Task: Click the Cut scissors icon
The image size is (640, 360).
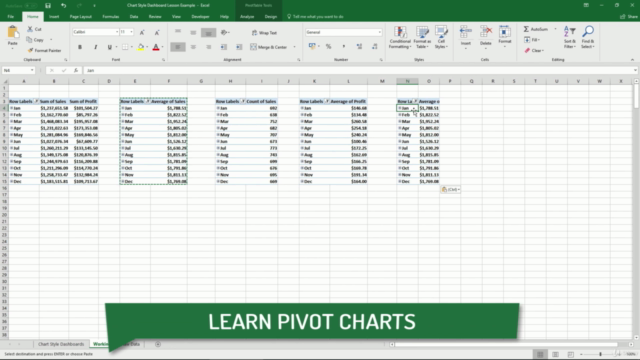Action: [x=30, y=29]
